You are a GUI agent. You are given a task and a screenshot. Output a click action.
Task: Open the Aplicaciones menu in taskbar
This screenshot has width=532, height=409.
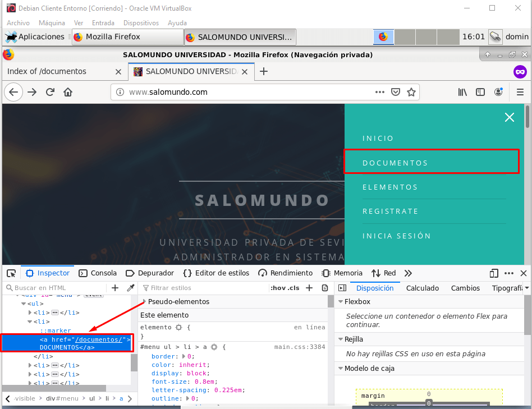[35, 37]
